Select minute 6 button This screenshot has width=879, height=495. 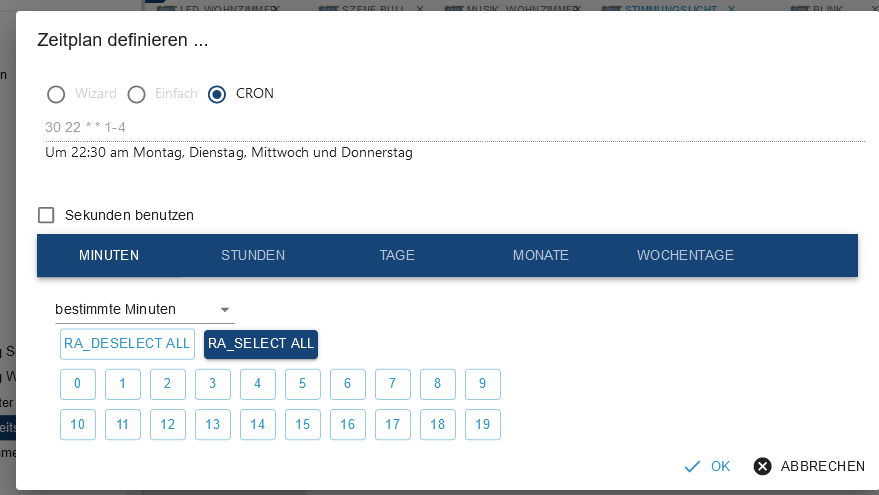pos(348,384)
